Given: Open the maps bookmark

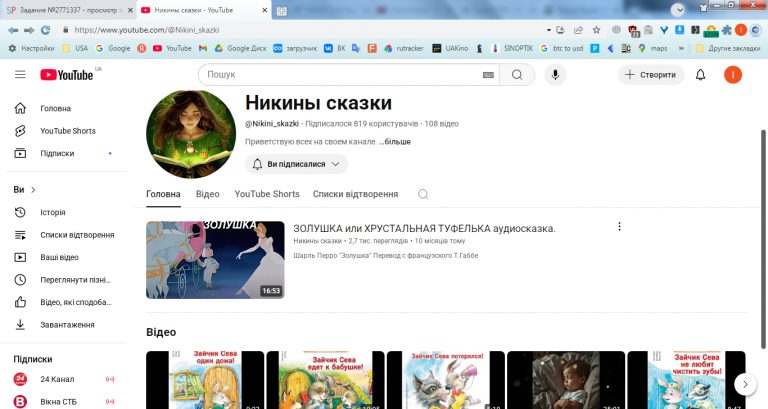Looking at the screenshot, I should tap(653, 48).
